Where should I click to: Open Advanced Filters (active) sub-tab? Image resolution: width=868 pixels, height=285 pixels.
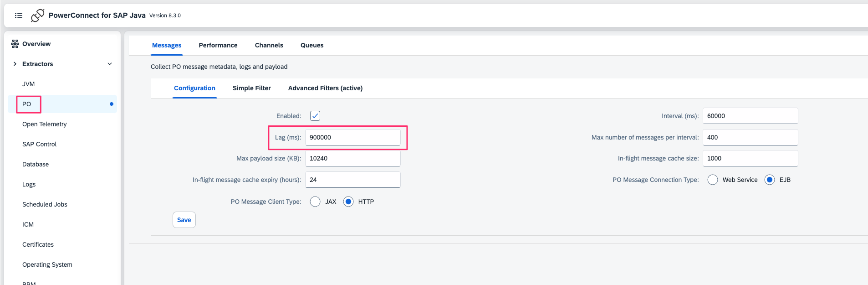pyautogui.click(x=325, y=88)
